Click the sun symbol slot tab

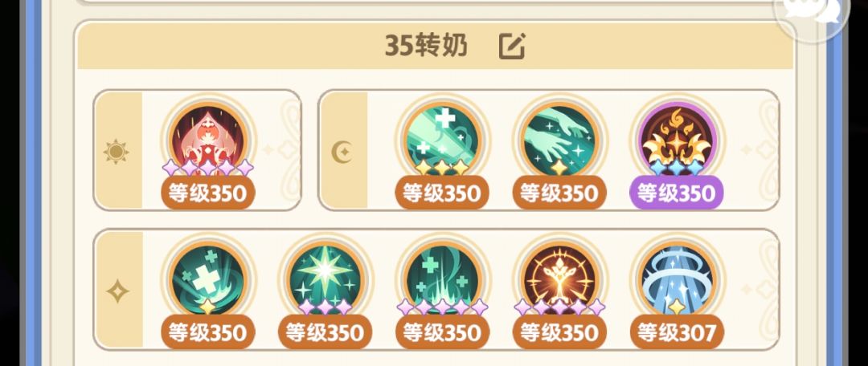pos(117,152)
